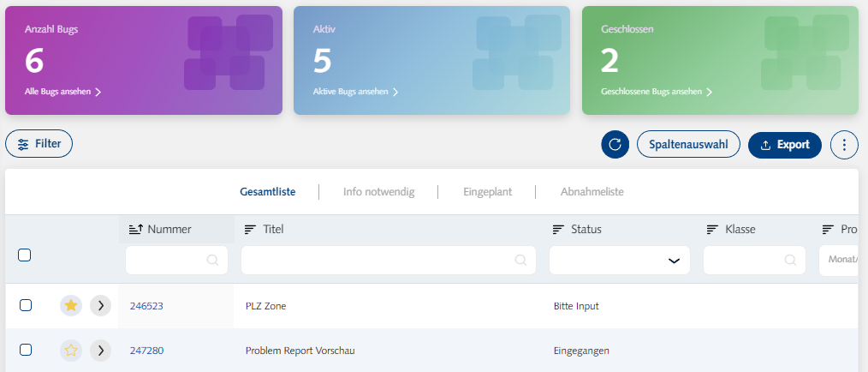Click the sort icon beside Klasse header
This screenshot has height=372, width=868.
[712, 230]
